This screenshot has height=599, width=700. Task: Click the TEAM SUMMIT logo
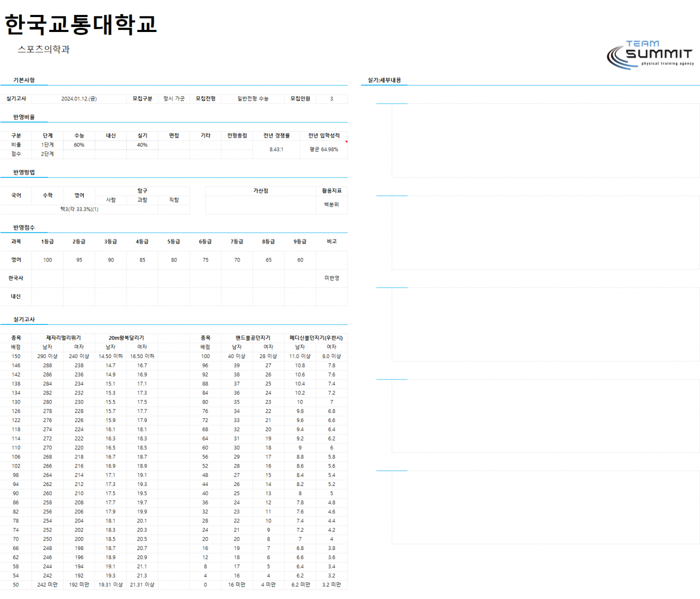650,54
